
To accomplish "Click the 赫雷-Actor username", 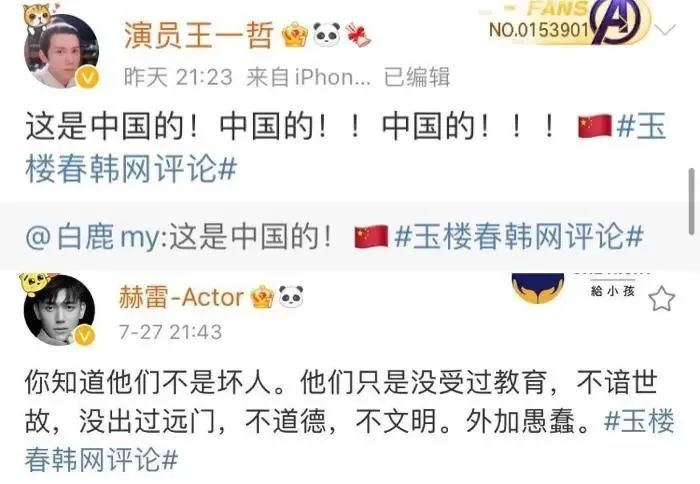I will coord(181,298).
